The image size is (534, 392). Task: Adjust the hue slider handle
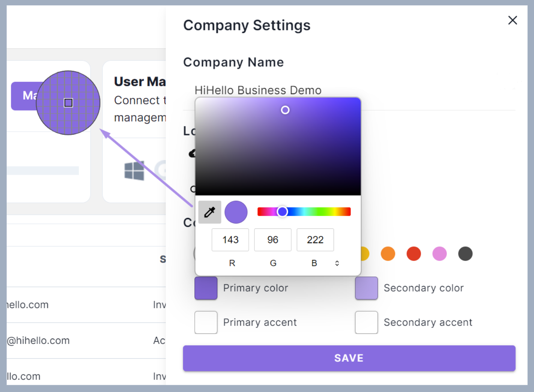(282, 212)
